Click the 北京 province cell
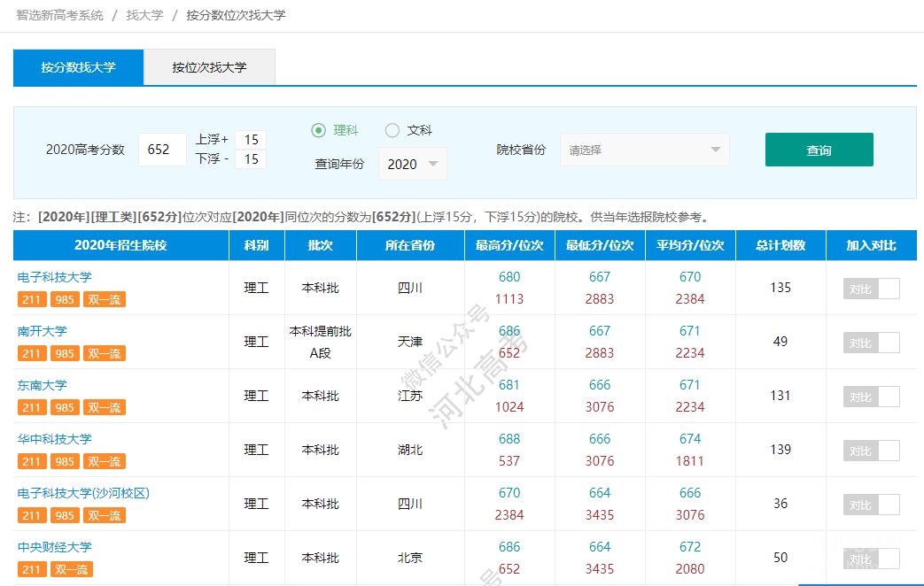 pos(410,558)
